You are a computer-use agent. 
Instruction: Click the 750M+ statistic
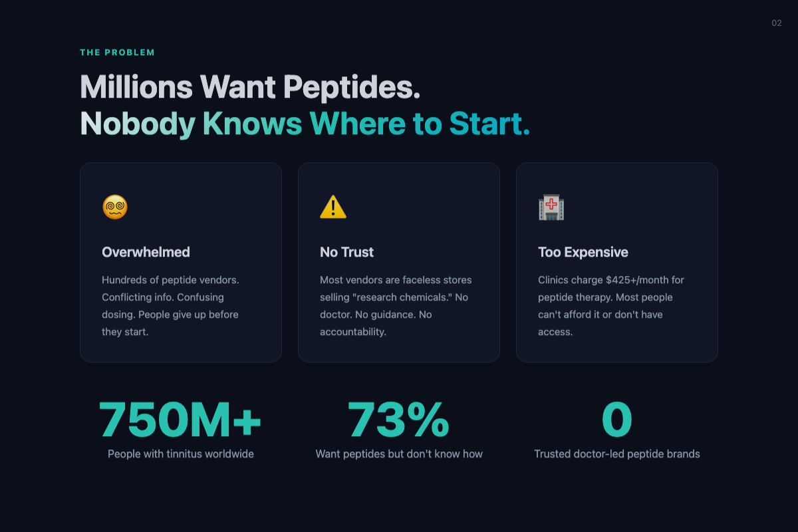[180, 420]
